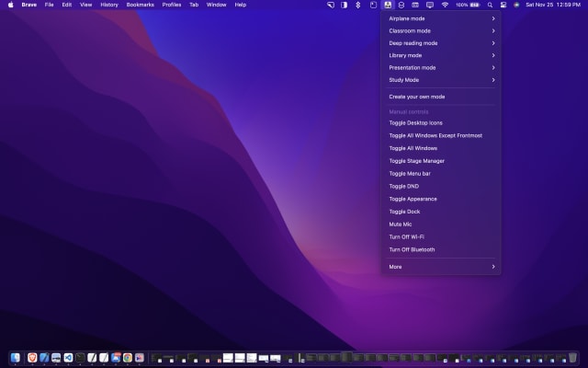Open the Tab menu
The height and width of the screenshot is (368, 588).
194,5
